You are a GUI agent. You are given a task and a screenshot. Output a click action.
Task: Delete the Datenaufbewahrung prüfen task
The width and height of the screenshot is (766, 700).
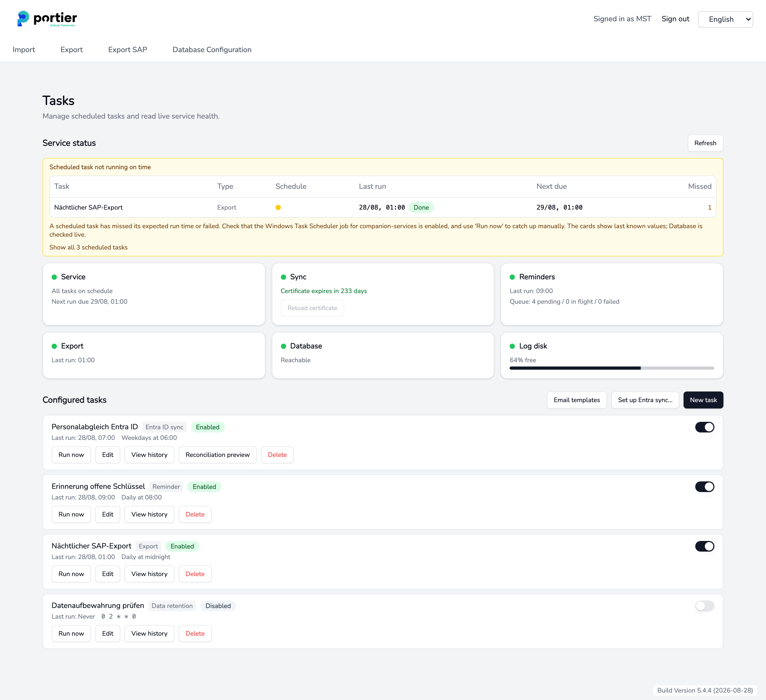pyautogui.click(x=195, y=634)
